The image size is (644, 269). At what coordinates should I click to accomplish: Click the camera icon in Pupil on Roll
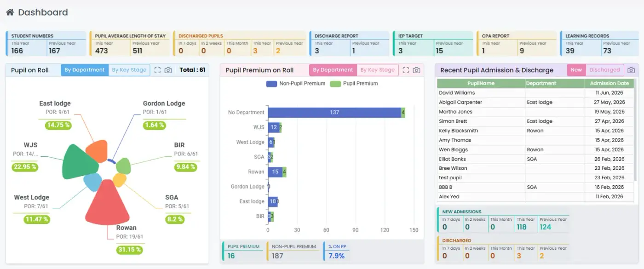[168, 70]
